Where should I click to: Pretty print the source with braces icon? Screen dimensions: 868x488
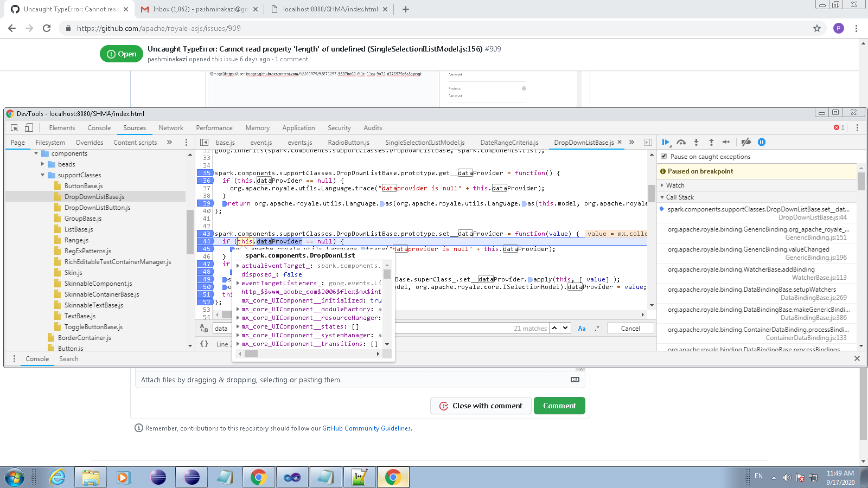click(205, 344)
